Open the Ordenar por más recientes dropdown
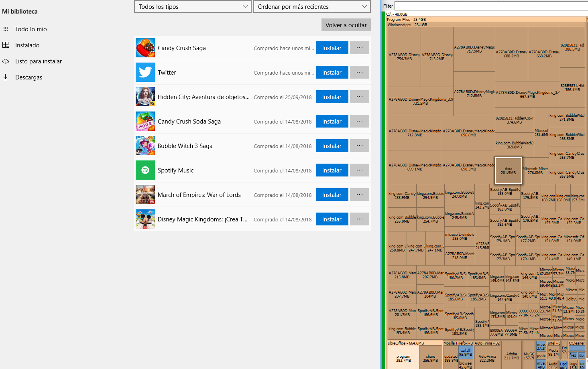 point(312,6)
